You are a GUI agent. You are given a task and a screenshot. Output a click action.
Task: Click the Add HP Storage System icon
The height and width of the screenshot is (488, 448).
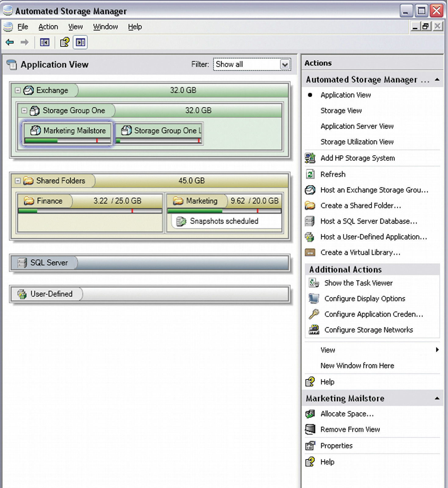[310, 158]
